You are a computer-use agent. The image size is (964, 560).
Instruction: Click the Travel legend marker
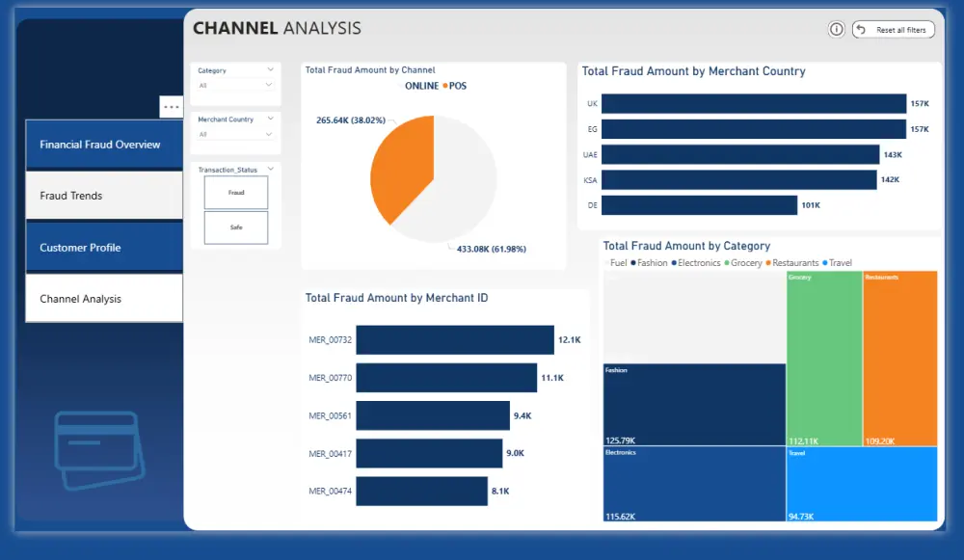[x=825, y=263]
